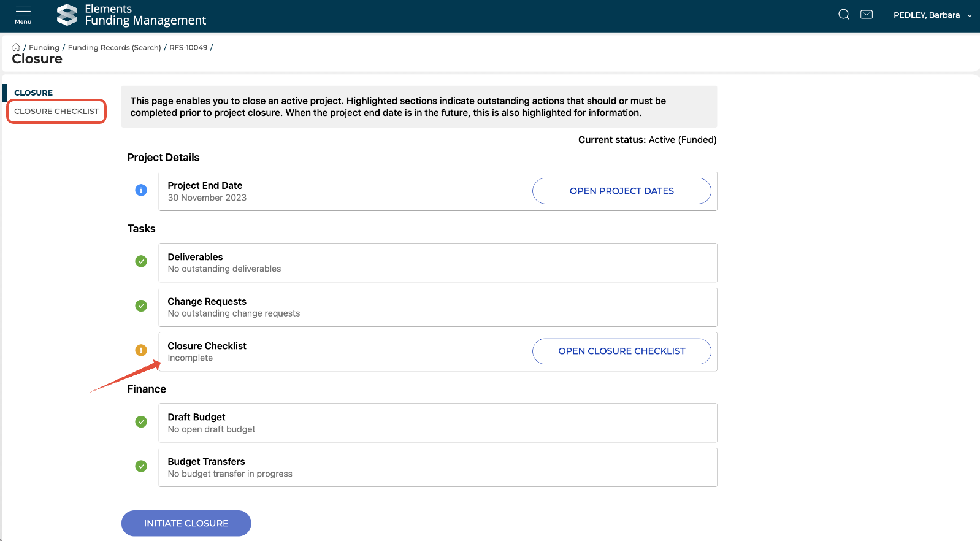Open the Funding Records (Search) breadcrumb

pyautogui.click(x=114, y=47)
